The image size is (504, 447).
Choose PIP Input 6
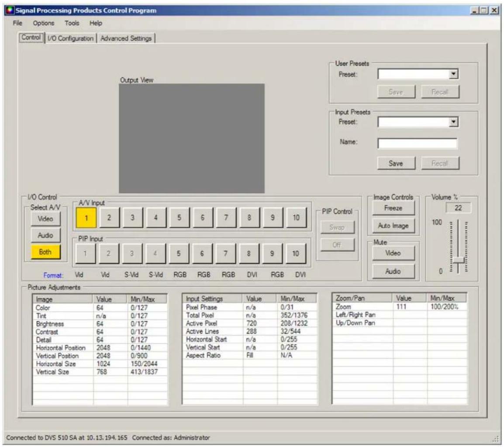[202, 253]
